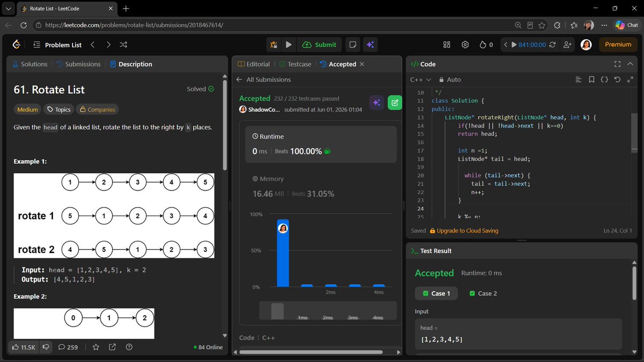
Task: Dislike the problem with thumbs down
Action: click(46, 347)
